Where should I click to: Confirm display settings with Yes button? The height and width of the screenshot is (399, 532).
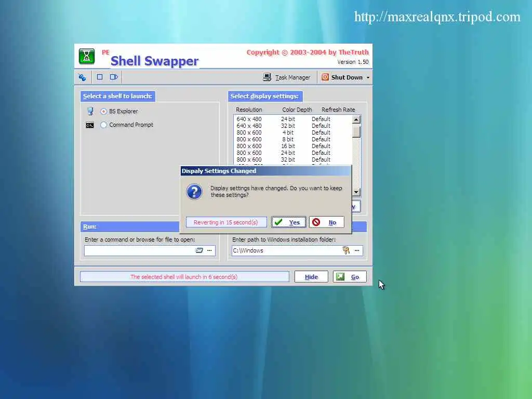coord(289,222)
